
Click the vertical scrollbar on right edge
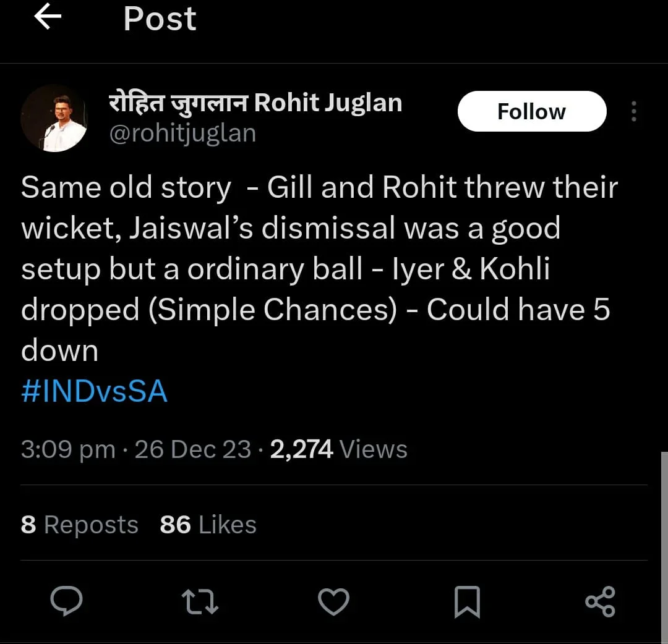(x=664, y=544)
